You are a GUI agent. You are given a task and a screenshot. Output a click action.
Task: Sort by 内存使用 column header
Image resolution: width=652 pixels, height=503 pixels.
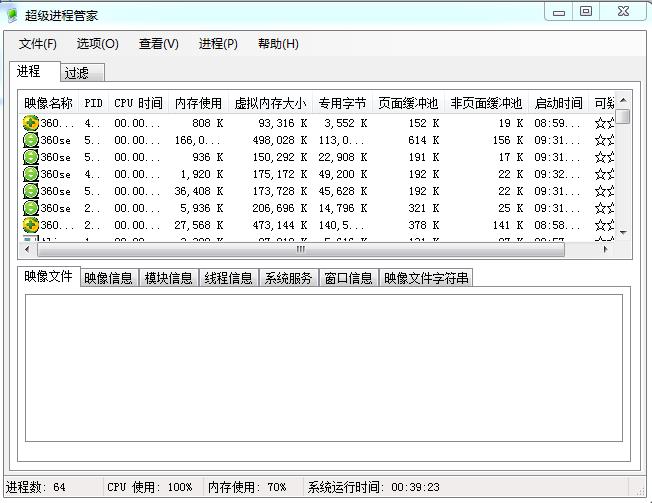click(199, 103)
